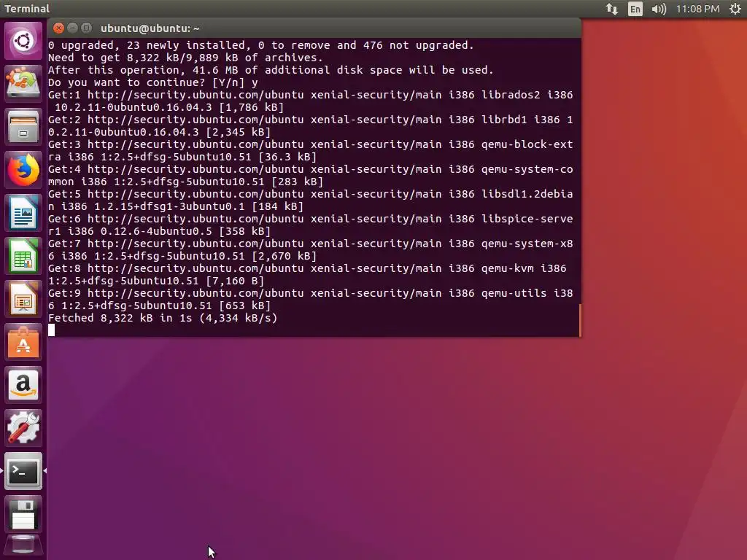Viewport: 747px width, 560px height.
Task: Click the 'Get:1' librados2 download line
Action: tap(310, 101)
